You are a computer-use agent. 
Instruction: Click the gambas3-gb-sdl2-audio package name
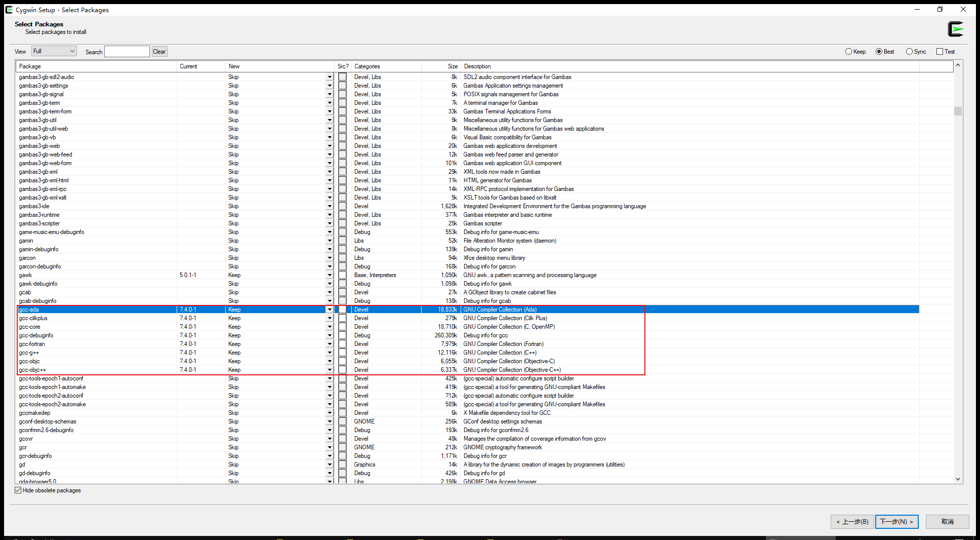[x=47, y=77]
